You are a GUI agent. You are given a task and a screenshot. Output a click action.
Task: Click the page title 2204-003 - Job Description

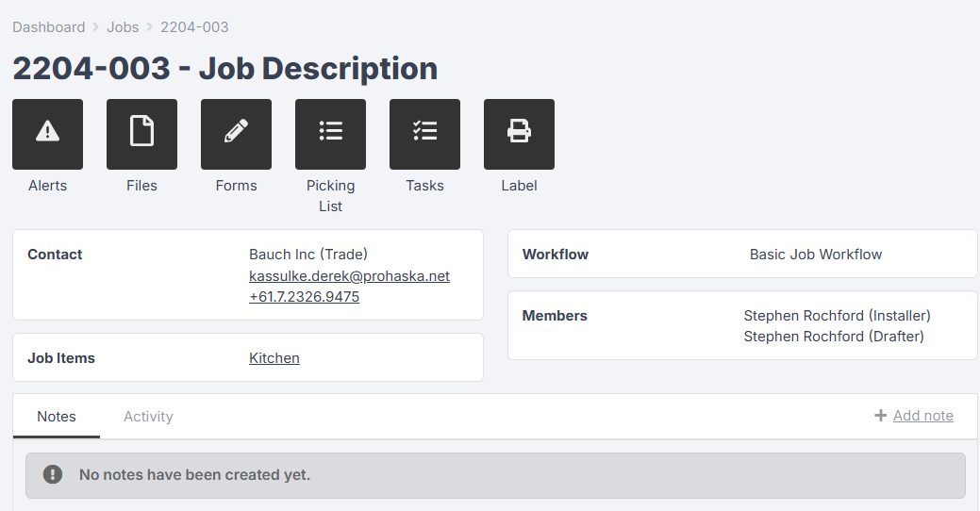point(225,68)
